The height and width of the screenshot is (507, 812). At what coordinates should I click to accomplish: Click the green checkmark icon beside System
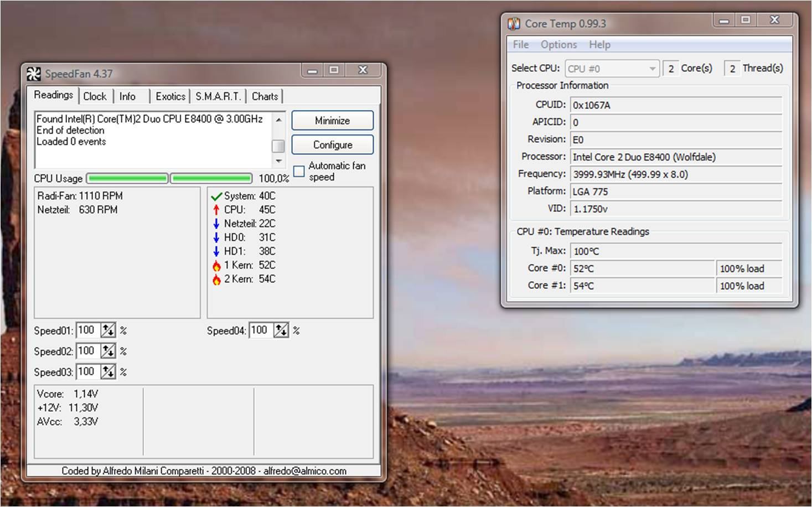216,196
